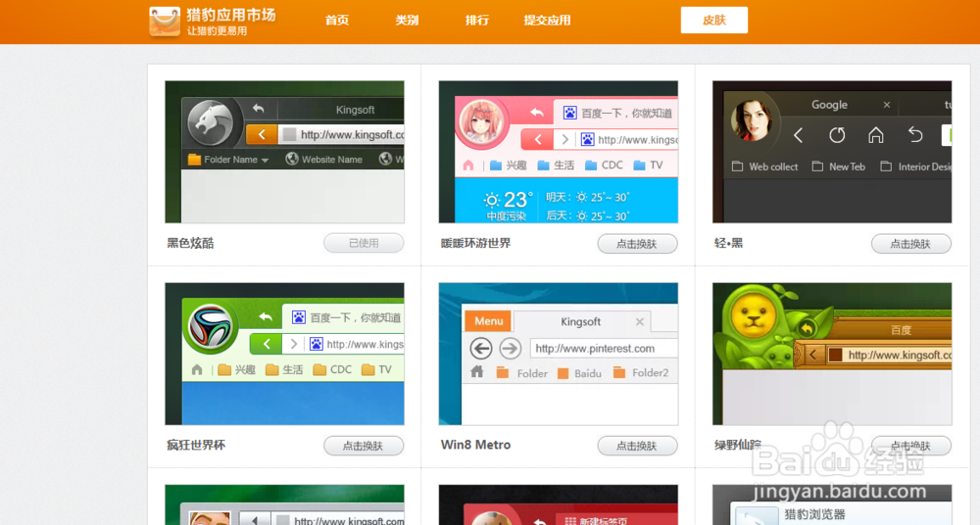Apply the 绿野仙踪 skin with 点击换肤
The image size is (980, 525).
tap(911, 446)
